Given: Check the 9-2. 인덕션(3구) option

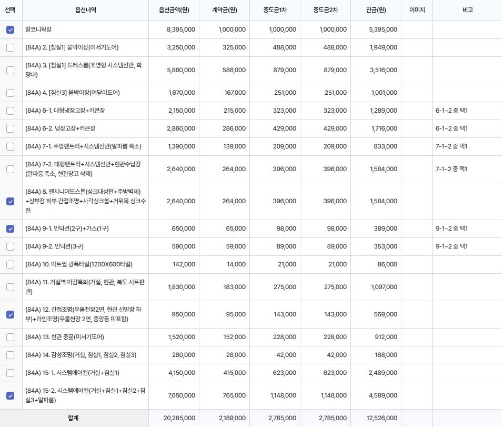Looking at the screenshot, I should [x=11, y=246].
